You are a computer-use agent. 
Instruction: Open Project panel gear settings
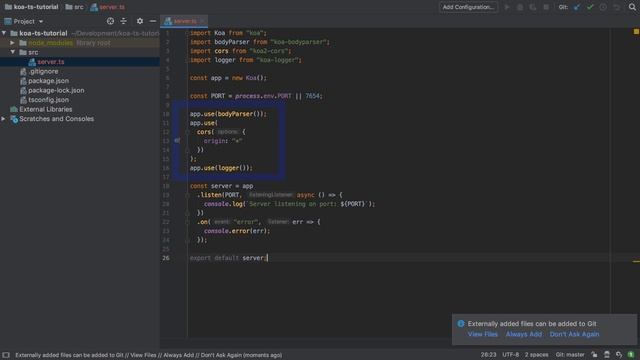point(140,21)
